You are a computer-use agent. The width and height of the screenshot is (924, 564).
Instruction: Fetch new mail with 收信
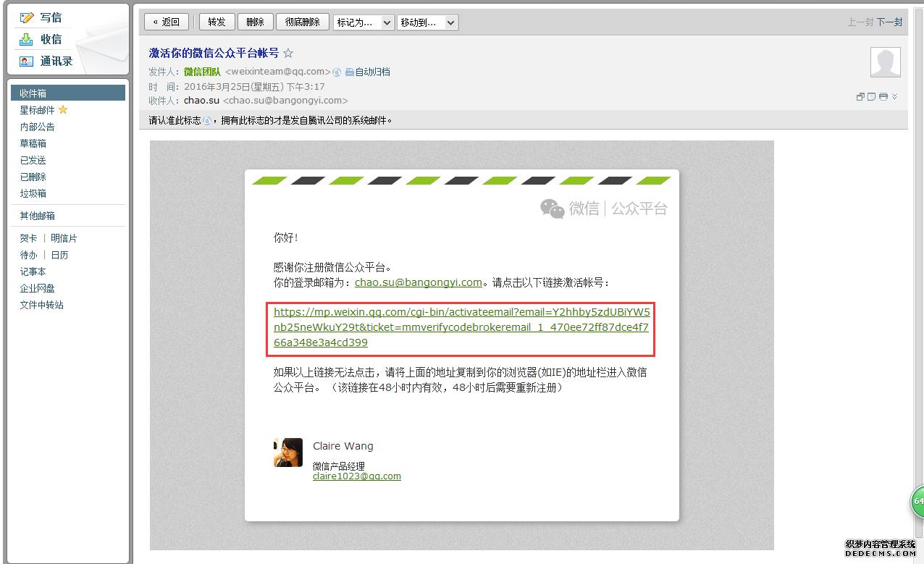(x=41, y=39)
